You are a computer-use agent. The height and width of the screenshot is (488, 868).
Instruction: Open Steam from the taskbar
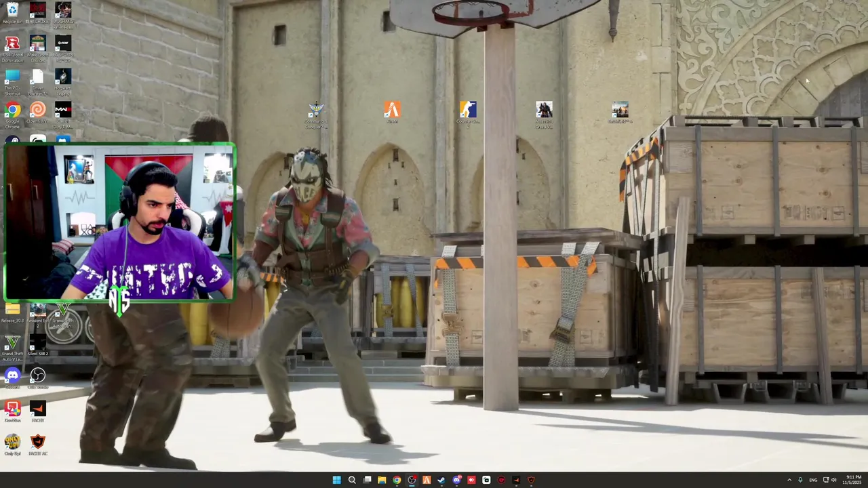click(441, 480)
